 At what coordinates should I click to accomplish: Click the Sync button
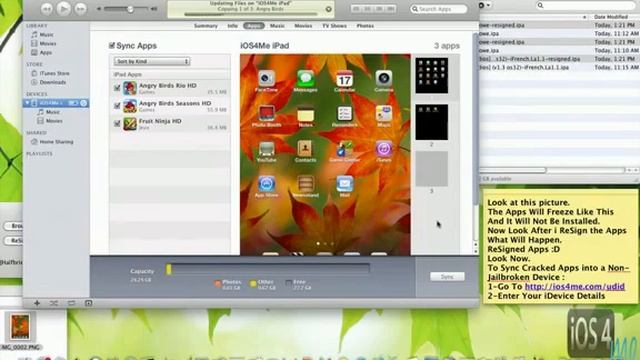pos(447,277)
